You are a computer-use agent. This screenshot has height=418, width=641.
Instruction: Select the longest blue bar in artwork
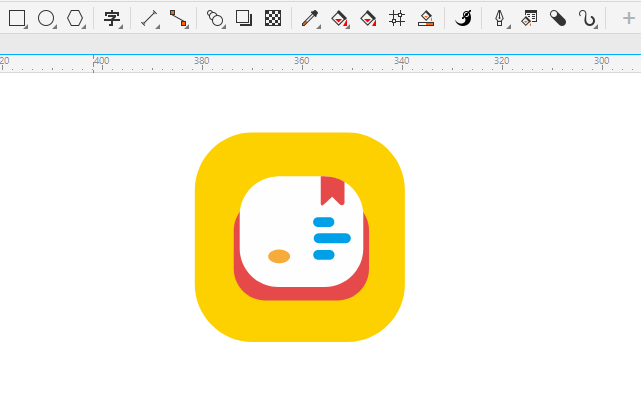(x=332, y=238)
